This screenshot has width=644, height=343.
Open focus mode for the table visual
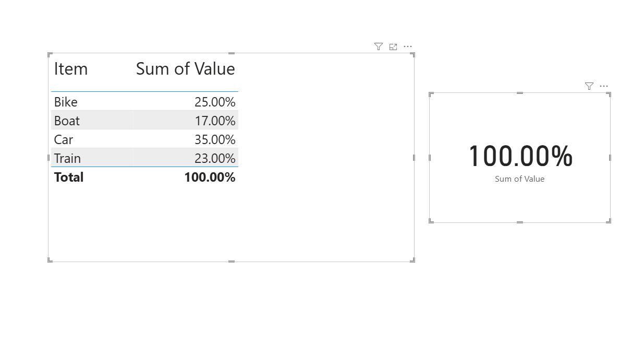(x=393, y=46)
